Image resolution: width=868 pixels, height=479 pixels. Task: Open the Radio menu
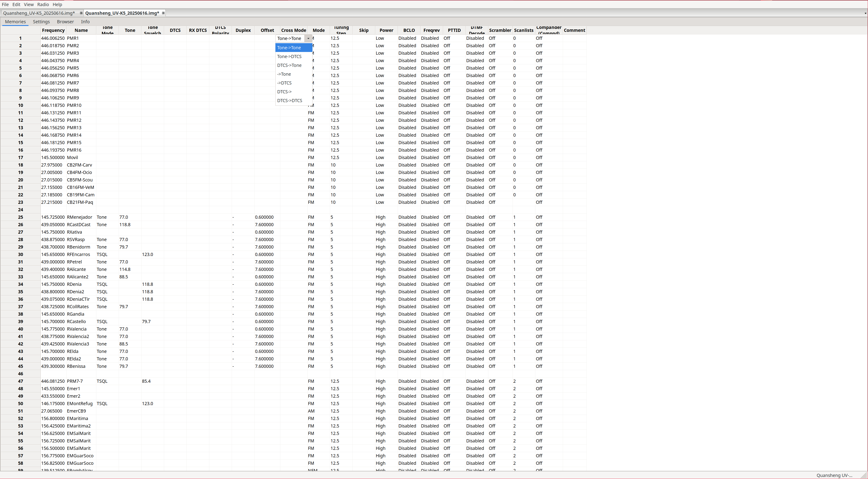click(43, 4)
